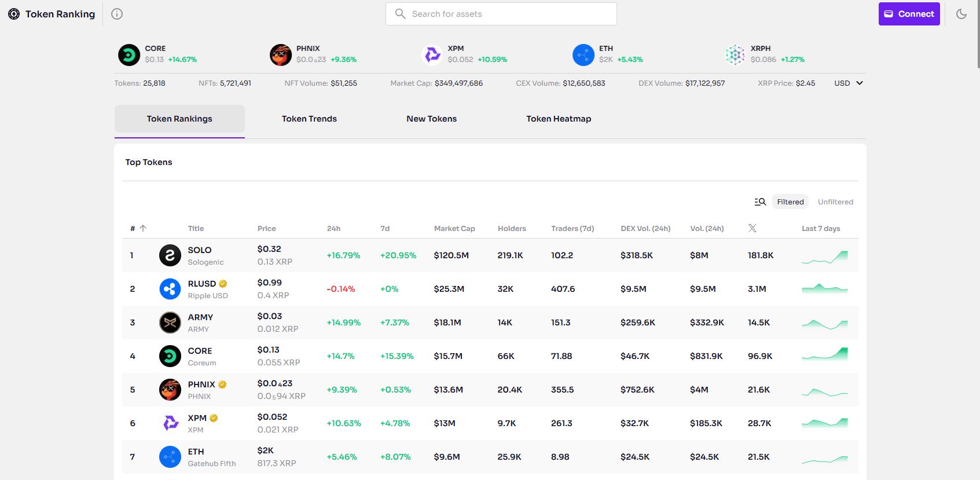Click SOLO market cap $120.5M
Viewport: 980px width, 480px height.
coord(452,255)
